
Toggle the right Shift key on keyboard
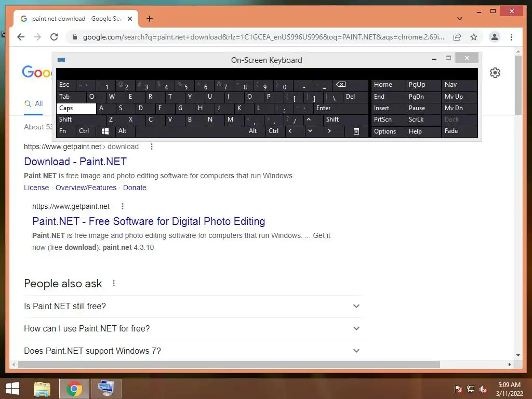[345, 119]
